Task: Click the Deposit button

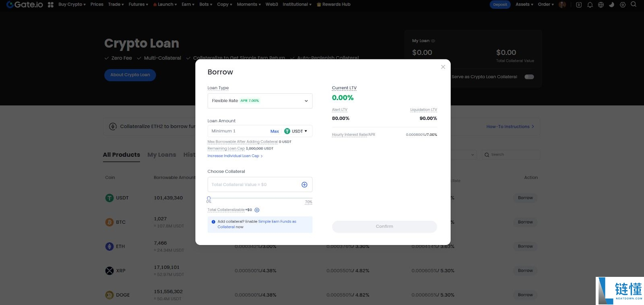Action: pos(500,4)
